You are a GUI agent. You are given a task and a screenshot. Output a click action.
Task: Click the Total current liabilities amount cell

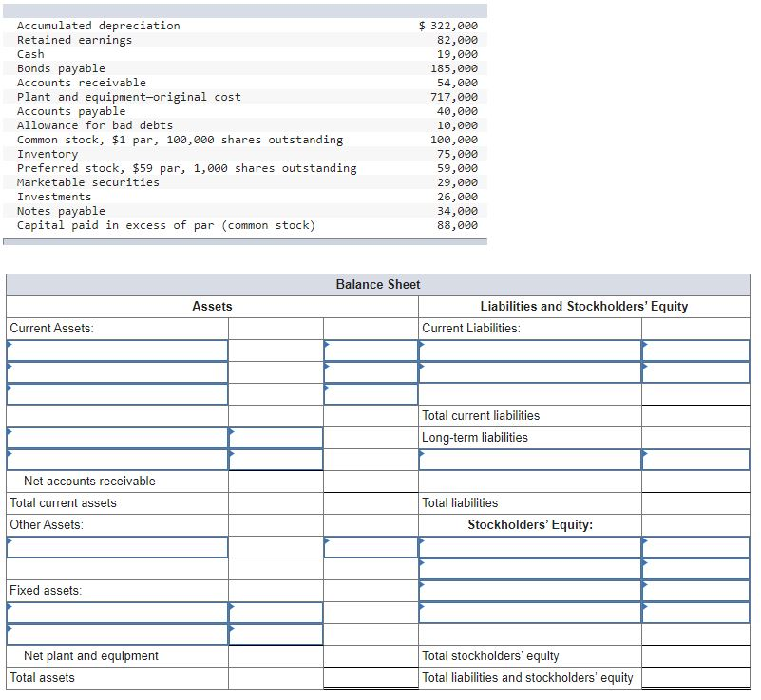pos(695,416)
